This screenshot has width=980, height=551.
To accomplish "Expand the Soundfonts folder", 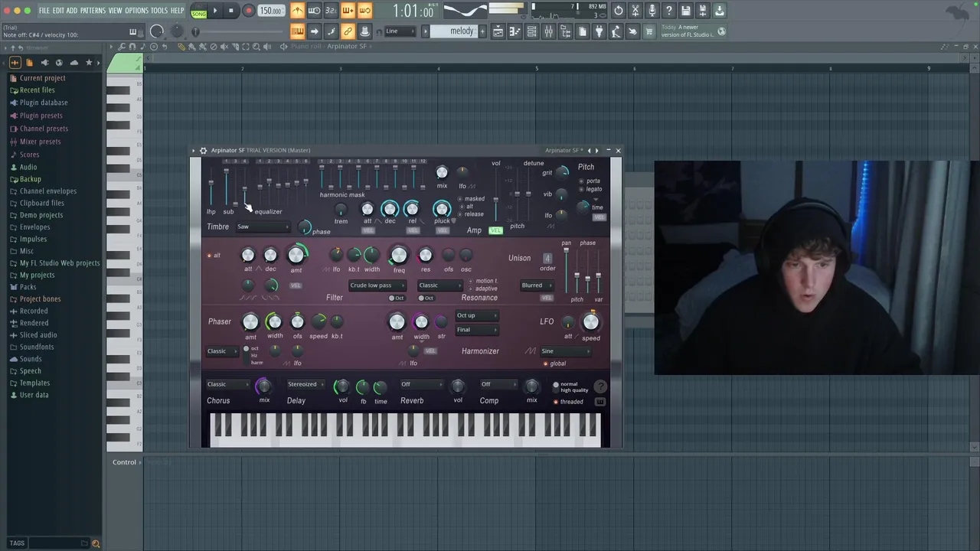I will 37,347.
